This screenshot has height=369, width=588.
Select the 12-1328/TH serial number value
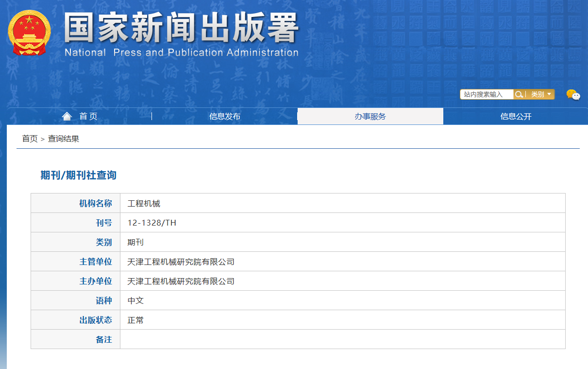pyautogui.click(x=152, y=223)
